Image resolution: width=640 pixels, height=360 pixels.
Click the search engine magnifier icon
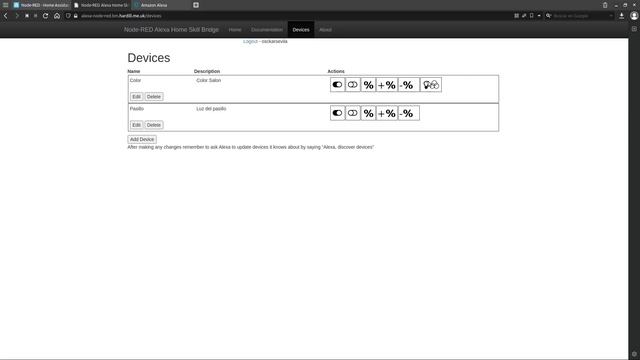tap(549, 16)
